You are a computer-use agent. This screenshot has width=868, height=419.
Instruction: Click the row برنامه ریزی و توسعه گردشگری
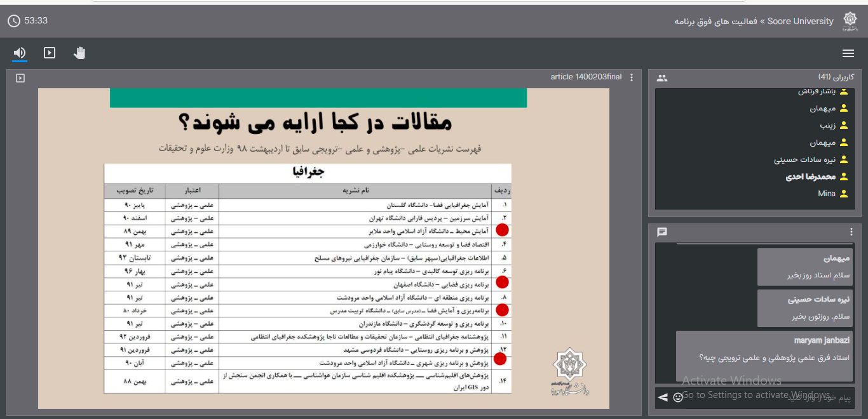click(x=308, y=324)
